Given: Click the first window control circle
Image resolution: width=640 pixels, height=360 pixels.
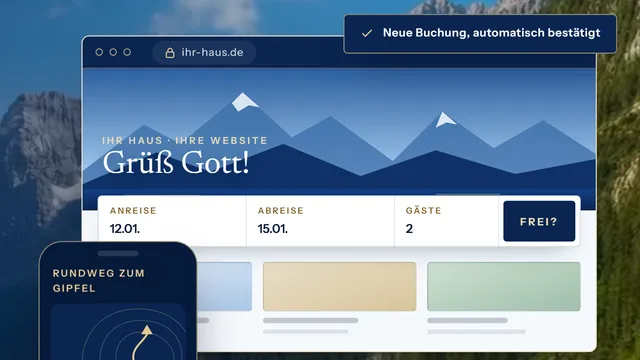Looking at the screenshot, I should coord(99,52).
